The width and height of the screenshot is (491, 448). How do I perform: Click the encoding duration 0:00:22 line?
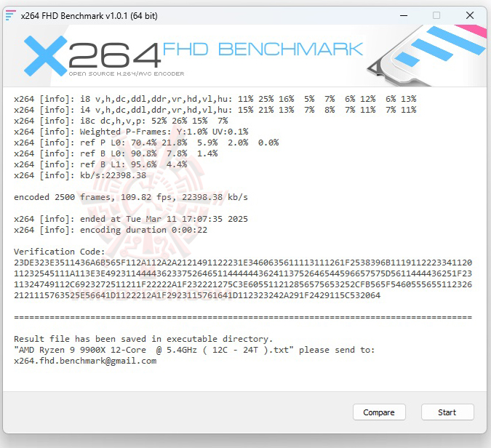[111, 230]
